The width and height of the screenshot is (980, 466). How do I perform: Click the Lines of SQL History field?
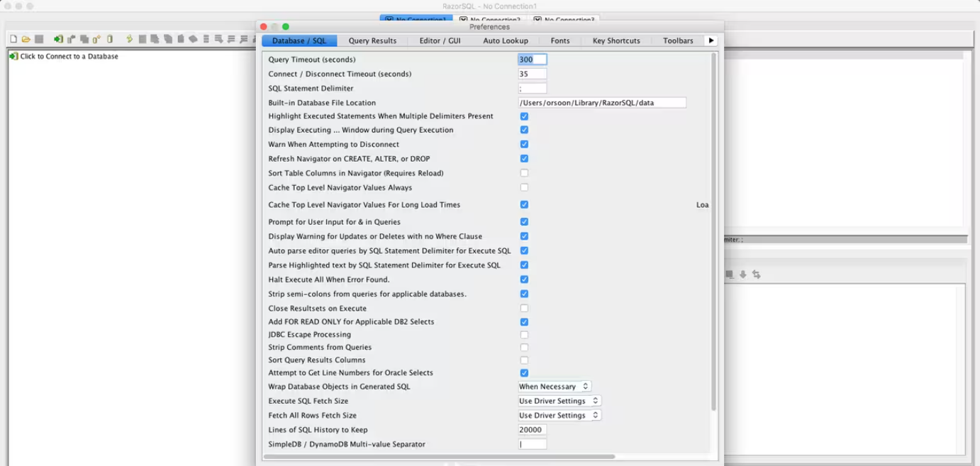(533, 430)
